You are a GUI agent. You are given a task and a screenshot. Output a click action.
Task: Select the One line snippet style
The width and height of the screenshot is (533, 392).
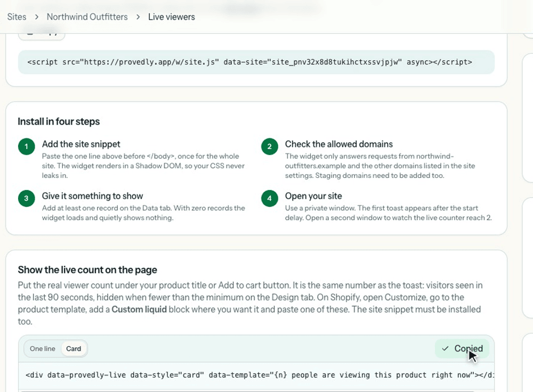tap(43, 348)
